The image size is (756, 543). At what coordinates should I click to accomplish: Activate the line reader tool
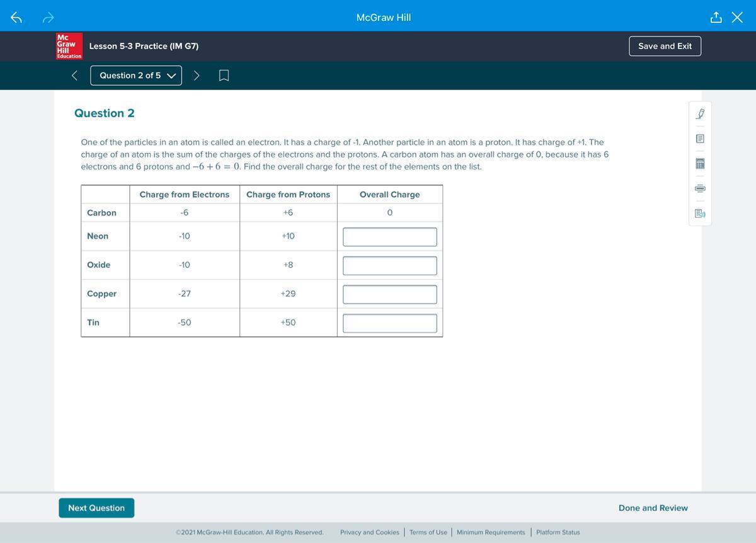(x=700, y=188)
